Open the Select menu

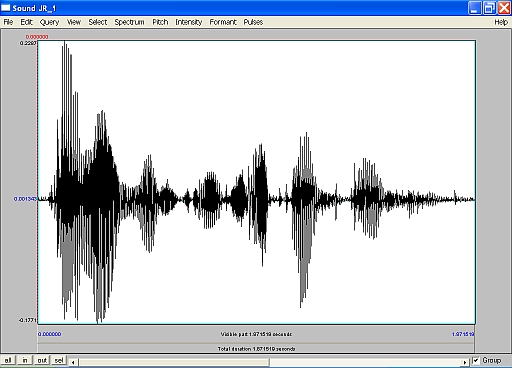(98, 22)
